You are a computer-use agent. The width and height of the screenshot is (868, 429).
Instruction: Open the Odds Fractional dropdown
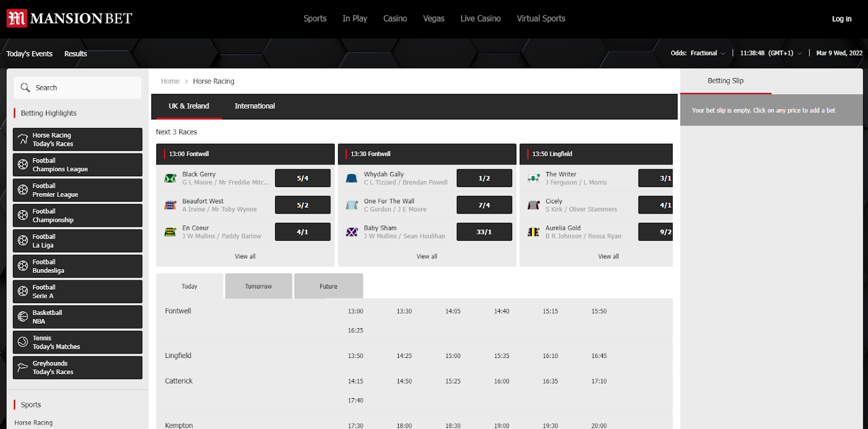[698, 53]
